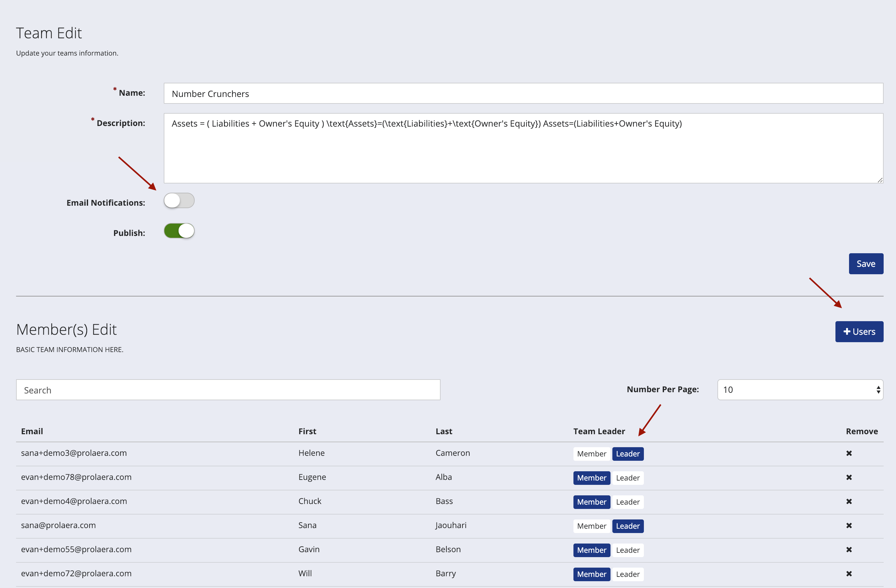
Task: Click the remove X for Gavin Belson
Action: (849, 550)
